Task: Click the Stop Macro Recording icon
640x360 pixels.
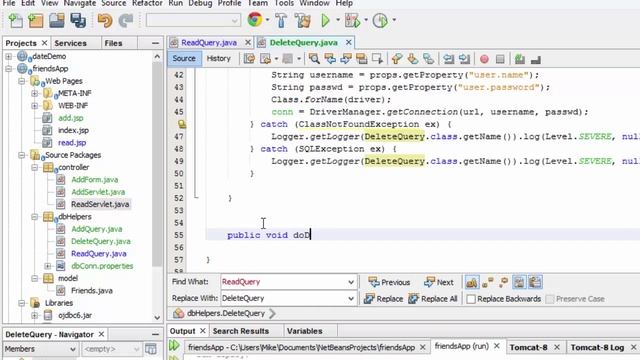Action: [x=500, y=59]
